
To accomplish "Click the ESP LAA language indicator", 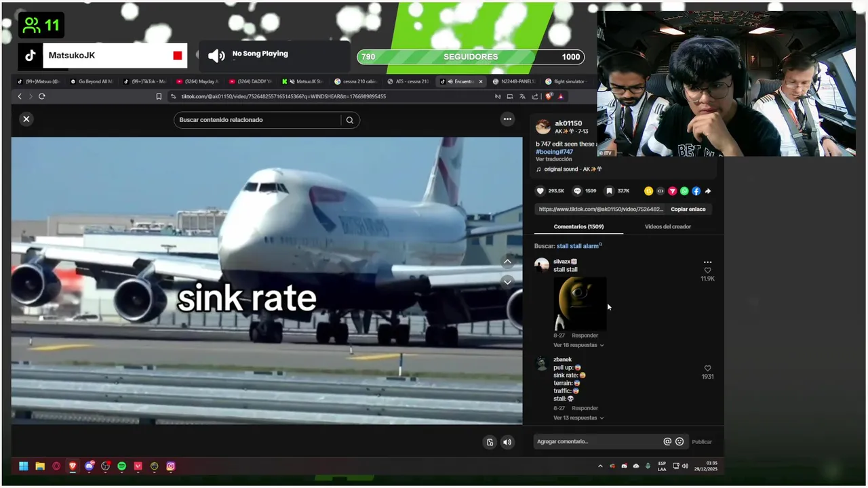I will pos(662,466).
